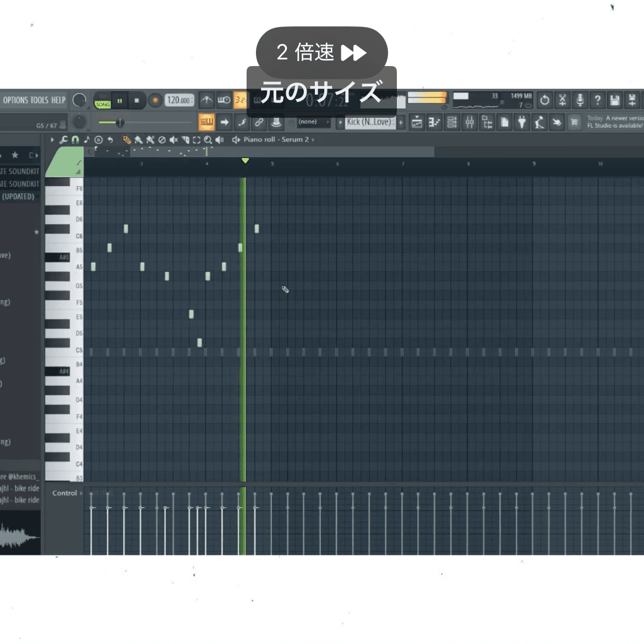The height and width of the screenshot is (644, 644).
Task: Open the piano roll wrench tools menu
Action: click(64, 140)
